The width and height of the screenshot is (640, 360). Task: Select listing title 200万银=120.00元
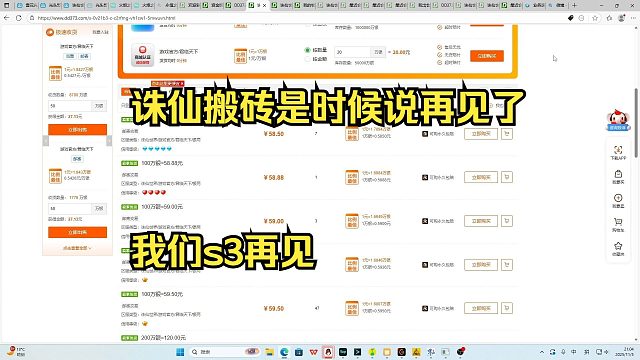pyautogui.click(x=163, y=338)
